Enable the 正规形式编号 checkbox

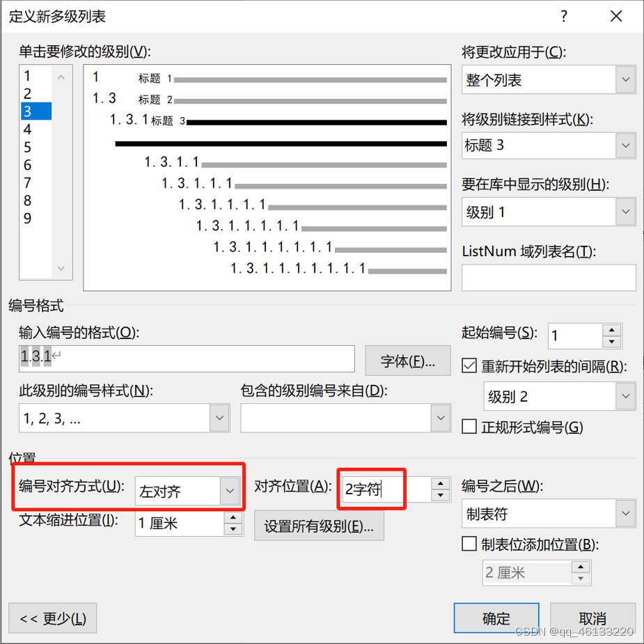pyautogui.click(x=469, y=427)
